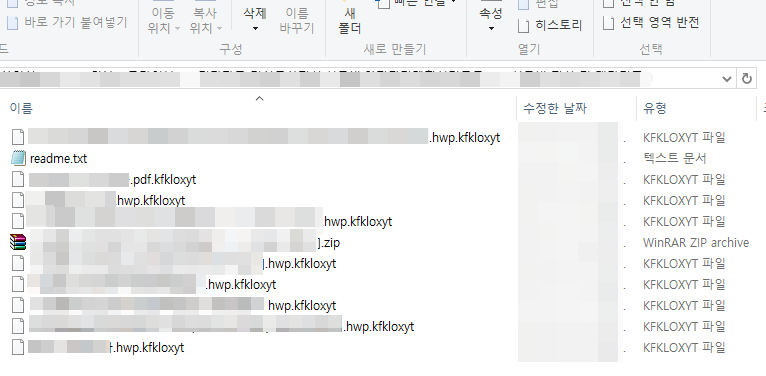Screen dimensions: 766x376
Task: Open the 이동 위치 dropdown
Action: 164,21
